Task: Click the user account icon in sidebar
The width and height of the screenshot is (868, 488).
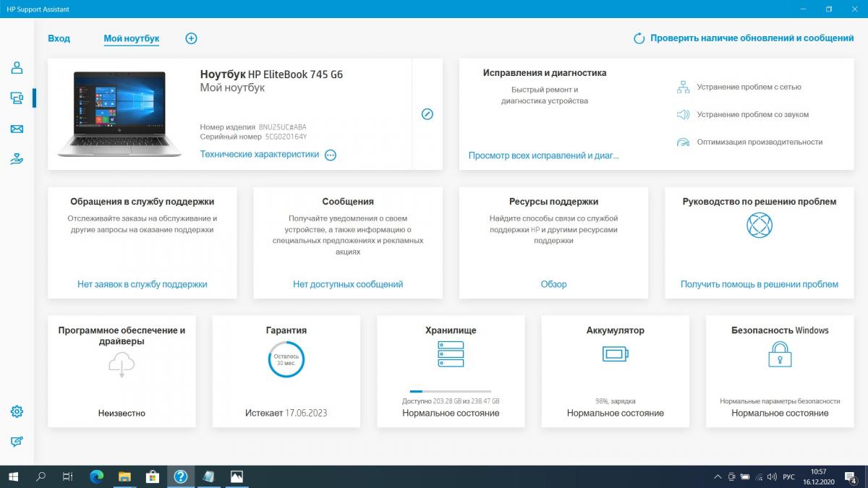Action: click(x=17, y=68)
